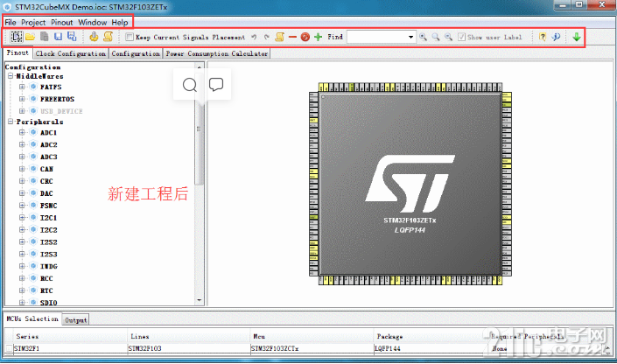
Task: Click the Generate Code gear icon
Action: pos(94,37)
